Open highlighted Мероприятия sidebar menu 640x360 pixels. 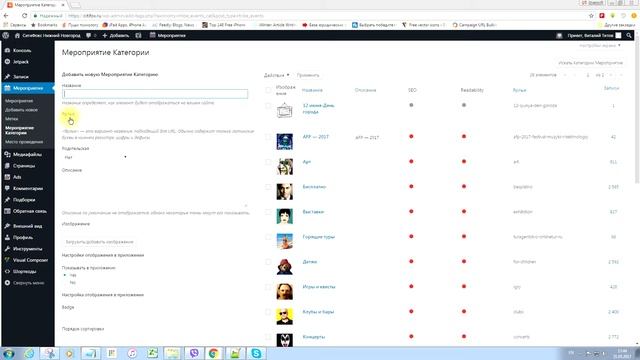[x=28, y=88]
